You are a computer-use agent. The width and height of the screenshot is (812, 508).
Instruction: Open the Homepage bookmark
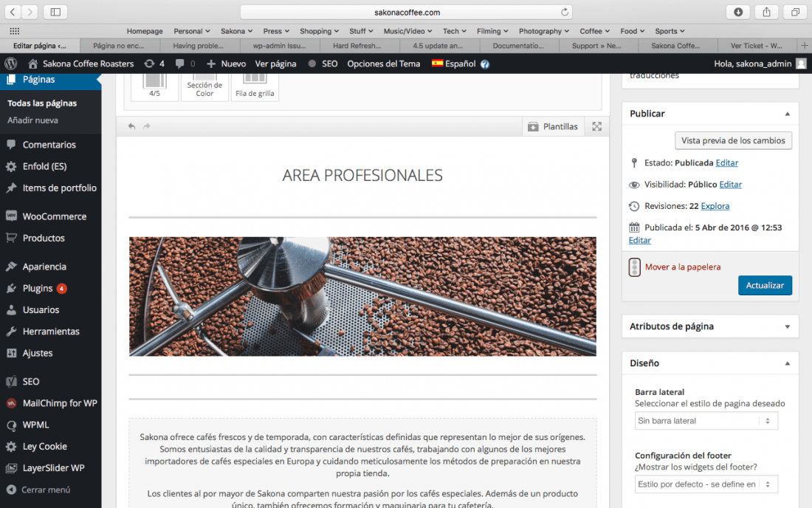[145, 31]
